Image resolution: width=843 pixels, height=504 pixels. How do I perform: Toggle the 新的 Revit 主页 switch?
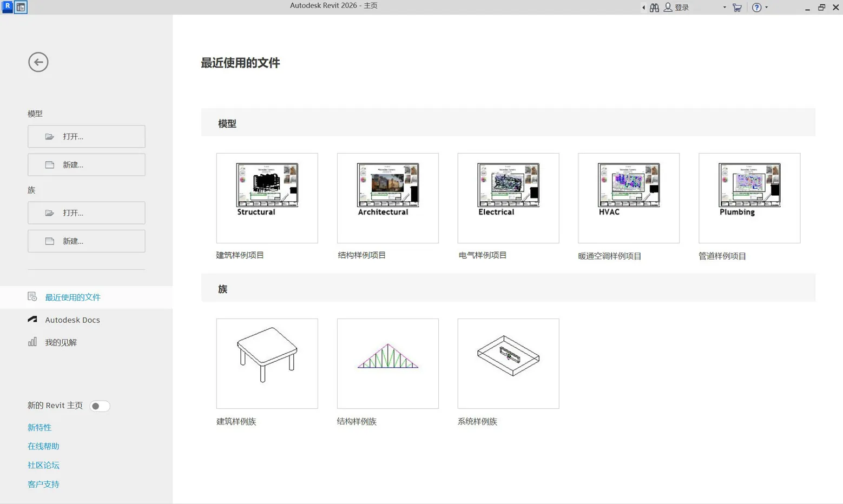pyautogui.click(x=100, y=406)
